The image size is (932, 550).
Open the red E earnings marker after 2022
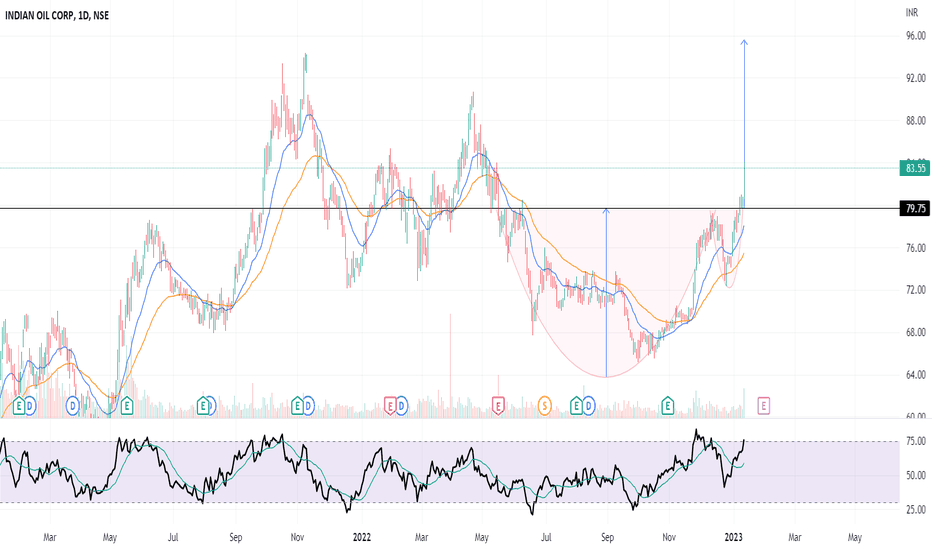click(x=390, y=406)
